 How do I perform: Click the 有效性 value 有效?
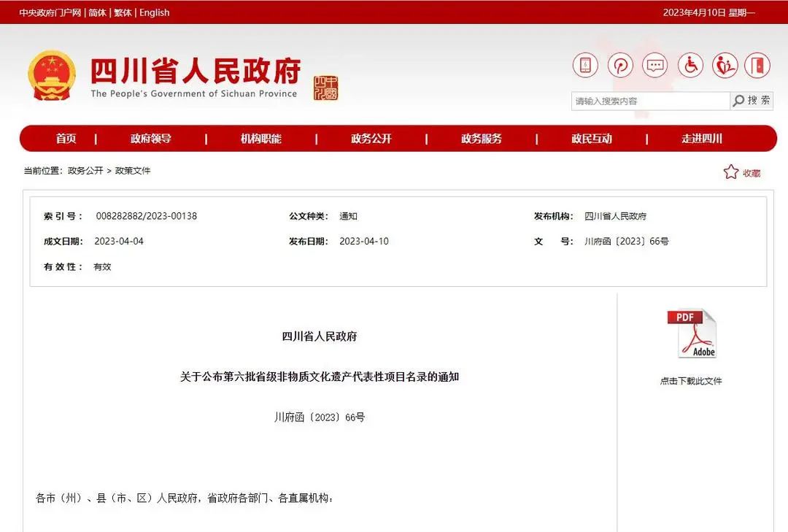103,267
